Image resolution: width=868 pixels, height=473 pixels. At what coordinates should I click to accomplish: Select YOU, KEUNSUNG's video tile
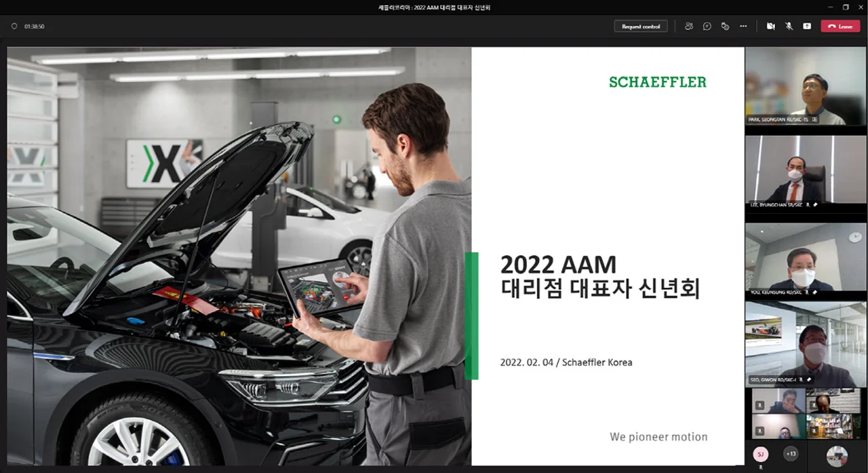[806, 258]
